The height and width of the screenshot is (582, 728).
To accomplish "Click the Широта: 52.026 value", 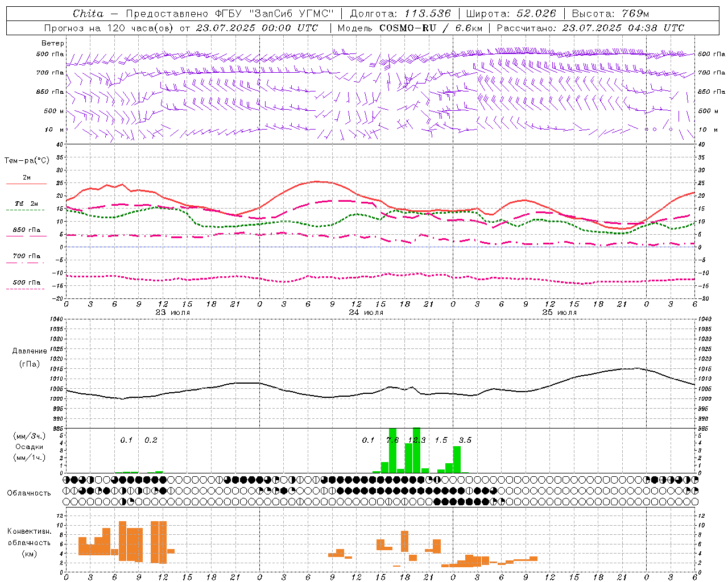I will tap(511, 13).
